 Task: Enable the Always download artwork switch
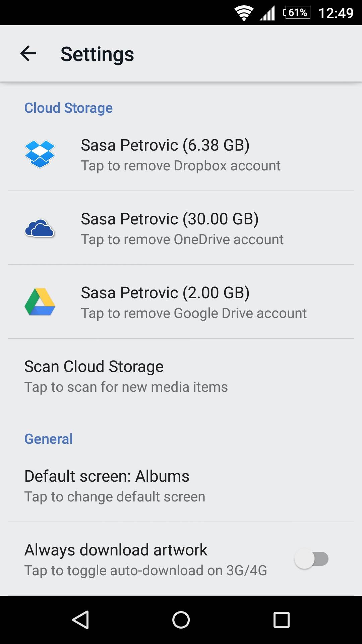311,559
